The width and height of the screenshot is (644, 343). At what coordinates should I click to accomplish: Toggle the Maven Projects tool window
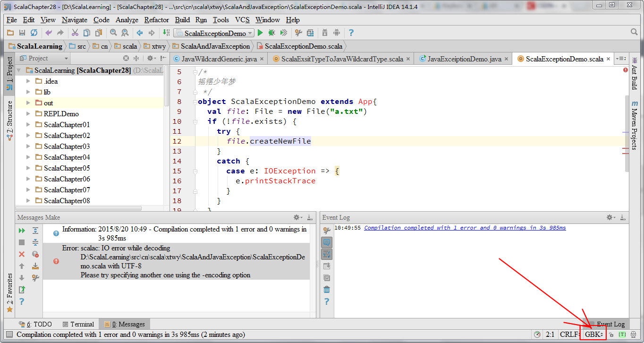click(635, 125)
